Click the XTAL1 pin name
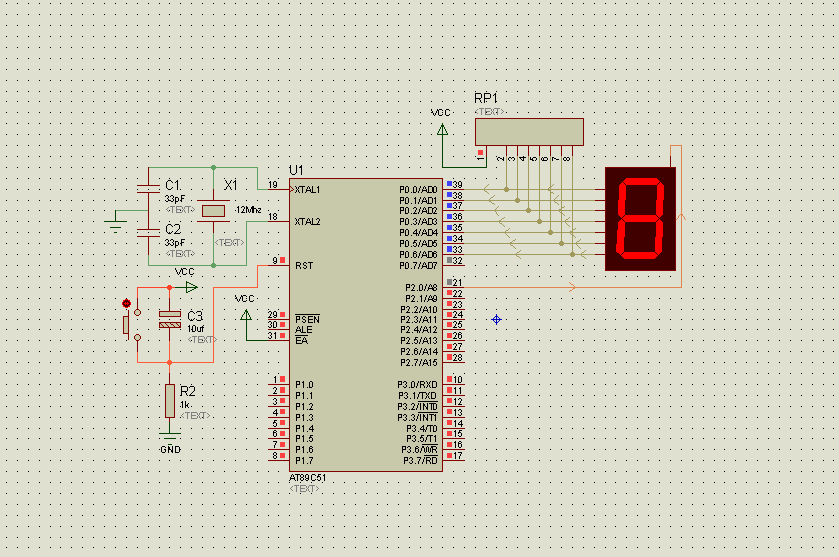This screenshot has width=839, height=557. (x=307, y=189)
